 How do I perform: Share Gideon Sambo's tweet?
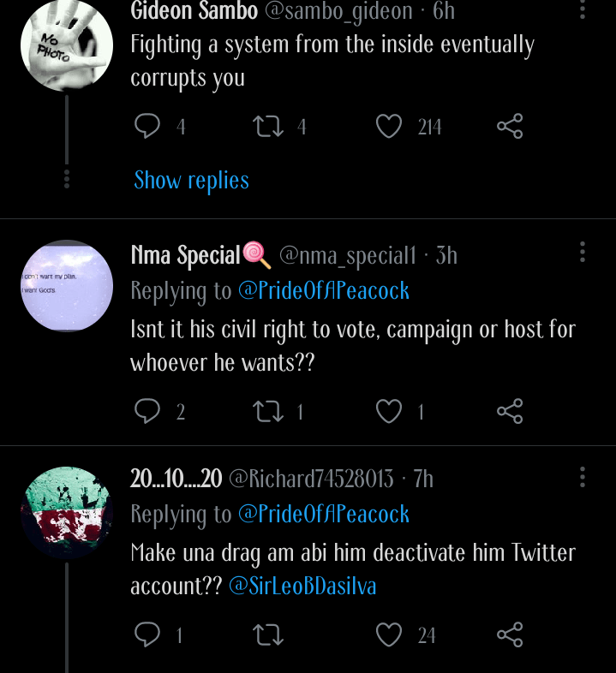510,127
